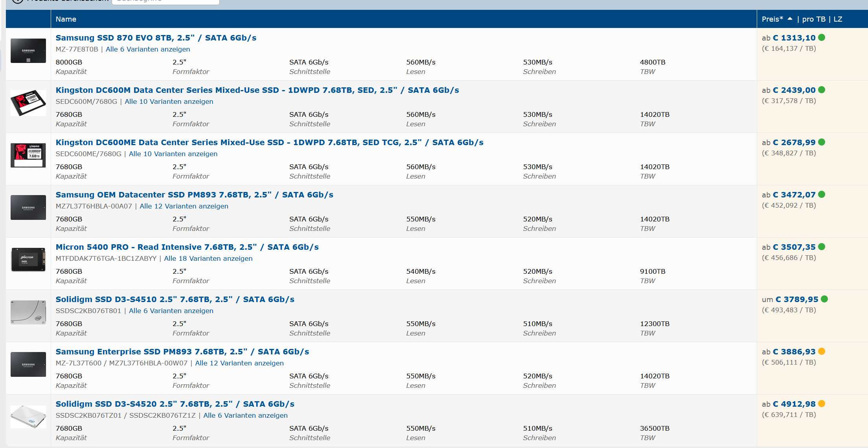Open Samsung SSD 870 EVO 8TB product
The width and height of the screenshot is (868, 448).
tap(156, 38)
